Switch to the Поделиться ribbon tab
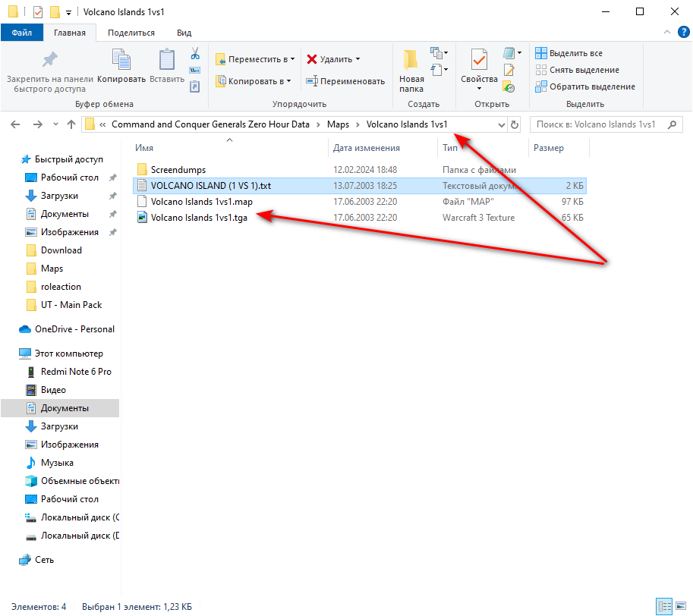The height and width of the screenshot is (616, 693). coord(131,33)
